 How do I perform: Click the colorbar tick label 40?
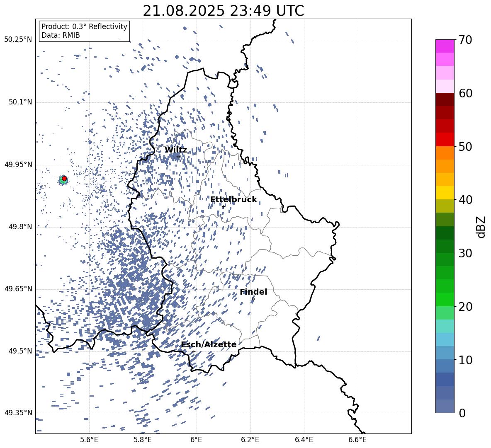[466, 200]
